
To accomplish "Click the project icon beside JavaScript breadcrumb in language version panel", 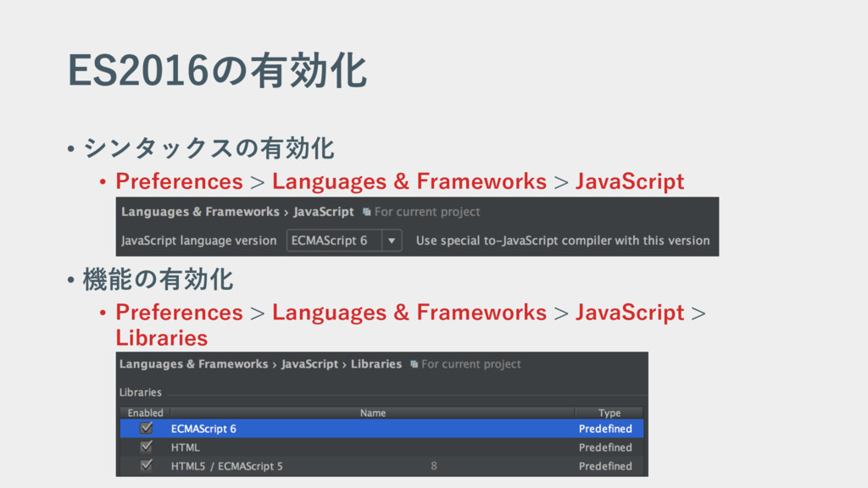I will (x=366, y=212).
